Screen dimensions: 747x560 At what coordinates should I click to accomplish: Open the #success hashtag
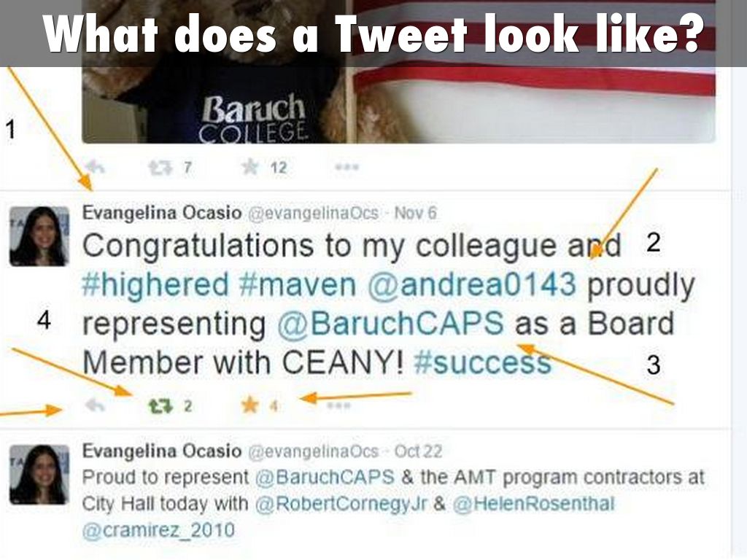pos(483,363)
